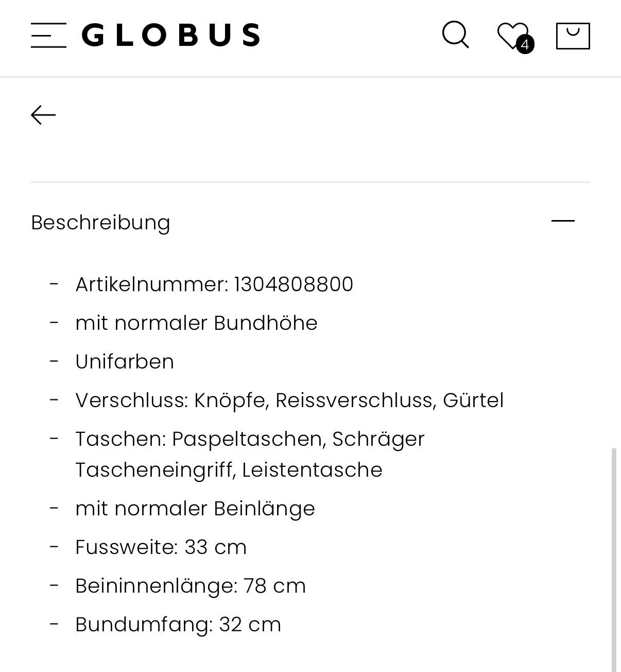Click the Unifarben list item
This screenshot has width=621, height=672.
(x=125, y=362)
